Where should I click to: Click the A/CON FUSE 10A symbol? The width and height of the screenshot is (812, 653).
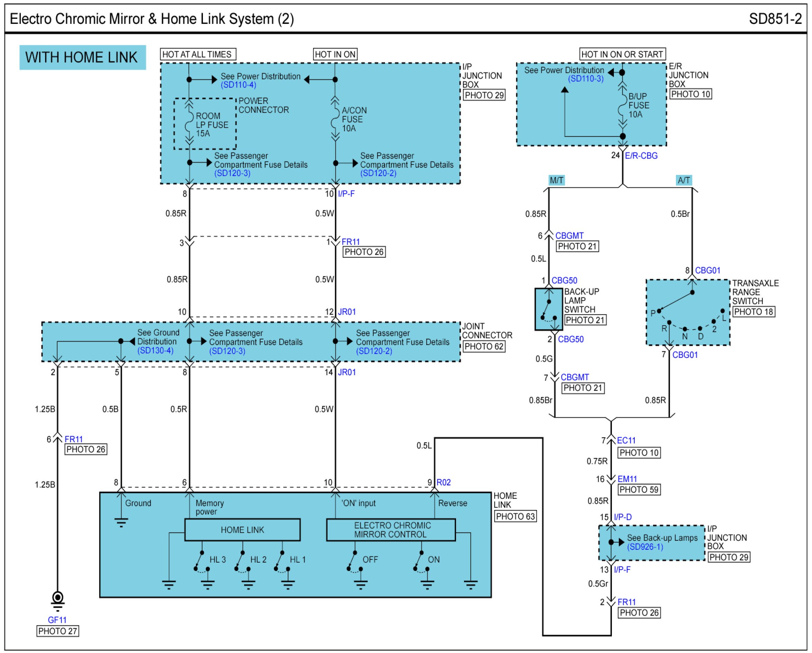pyautogui.click(x=335, y=121)
